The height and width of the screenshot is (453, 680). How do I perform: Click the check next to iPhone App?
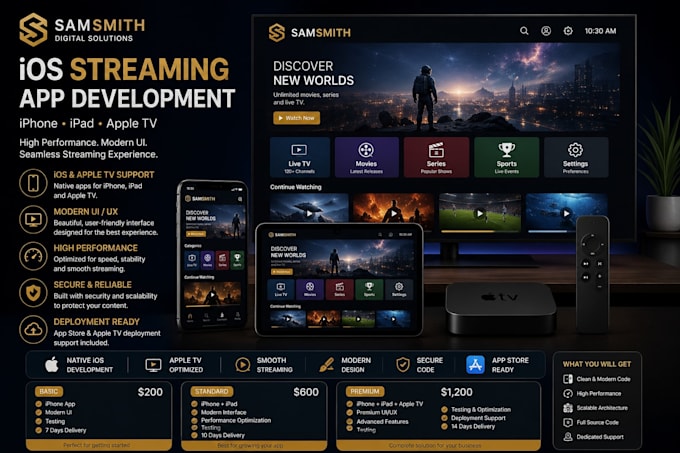[39, 404]
